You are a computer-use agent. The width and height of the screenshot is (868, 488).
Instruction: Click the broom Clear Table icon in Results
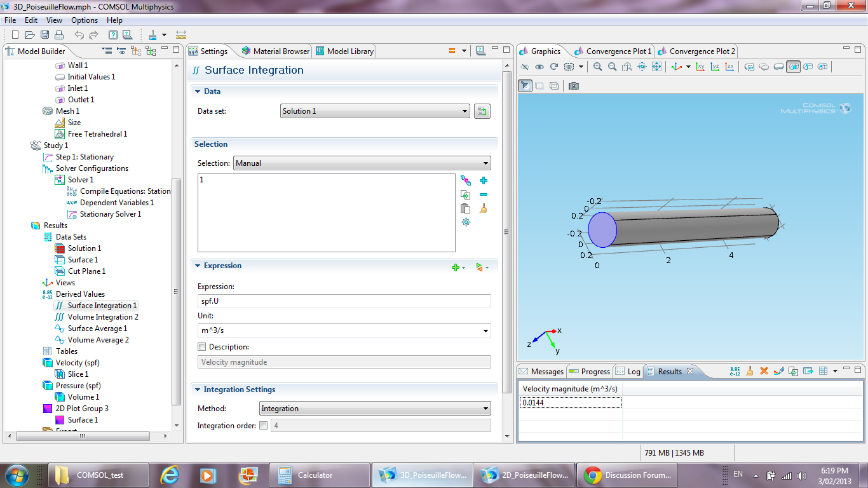point(750,371)
